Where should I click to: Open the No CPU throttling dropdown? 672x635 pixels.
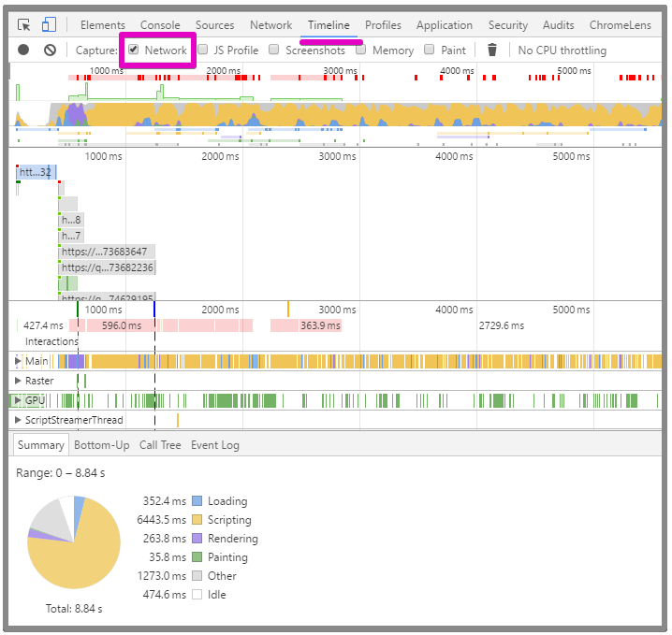(562, 51)
